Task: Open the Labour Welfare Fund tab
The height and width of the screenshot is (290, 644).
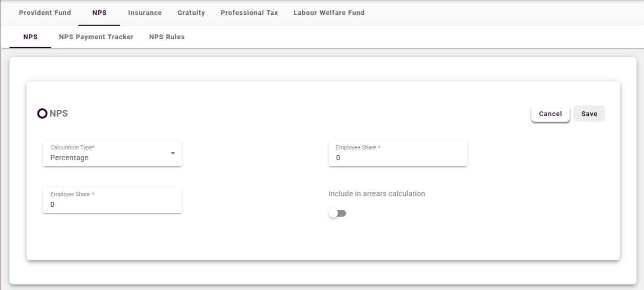Action: (329, 13)
